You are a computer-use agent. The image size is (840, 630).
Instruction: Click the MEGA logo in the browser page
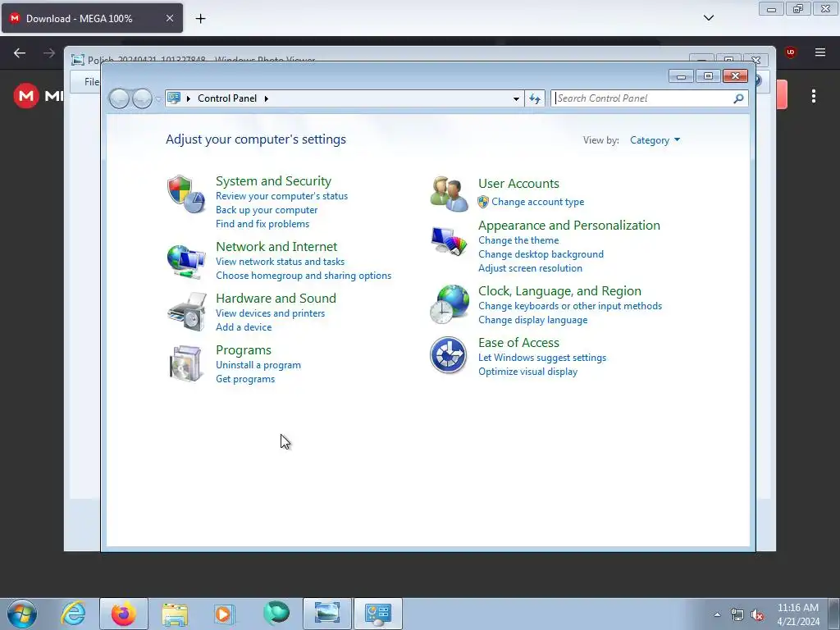click(x=26, y=96)
